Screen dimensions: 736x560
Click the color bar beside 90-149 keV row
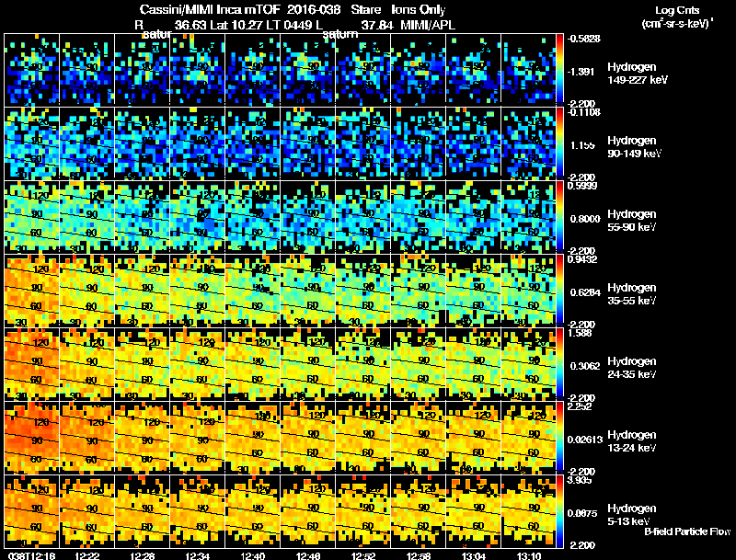[x=559, y=143]
